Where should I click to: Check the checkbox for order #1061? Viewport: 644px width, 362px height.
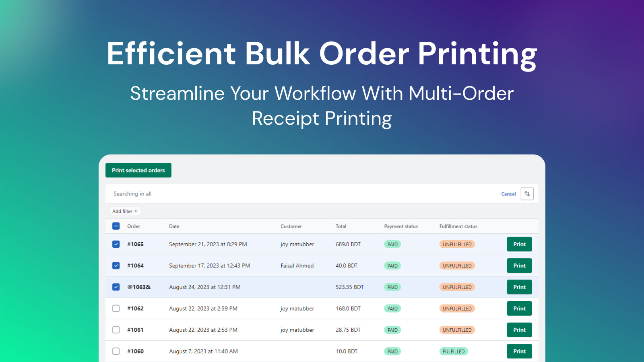pos(116,330)
